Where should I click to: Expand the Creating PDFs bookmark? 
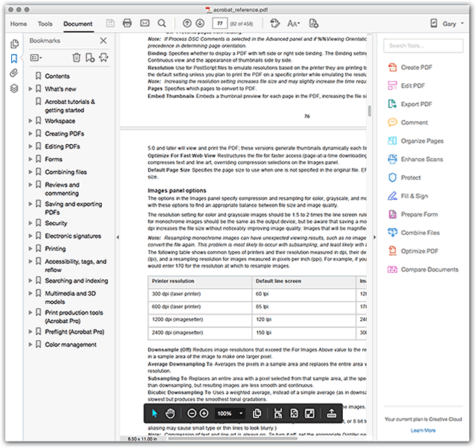point(30,134)
